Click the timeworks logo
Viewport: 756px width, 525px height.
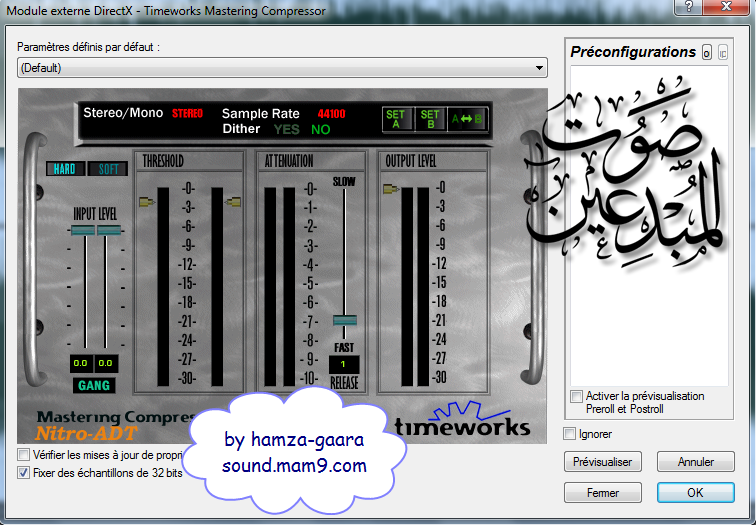pos(462,418)
